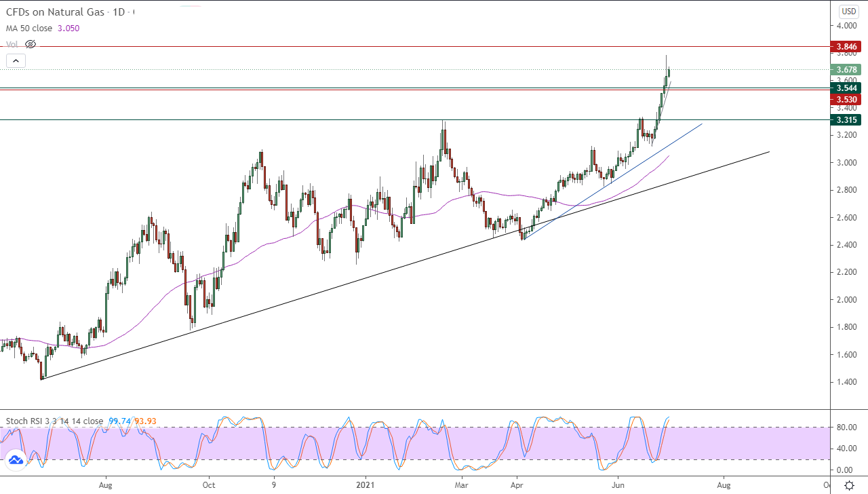
Task: Click the 1.400 price axis value
Action: (x=847, y=382)
